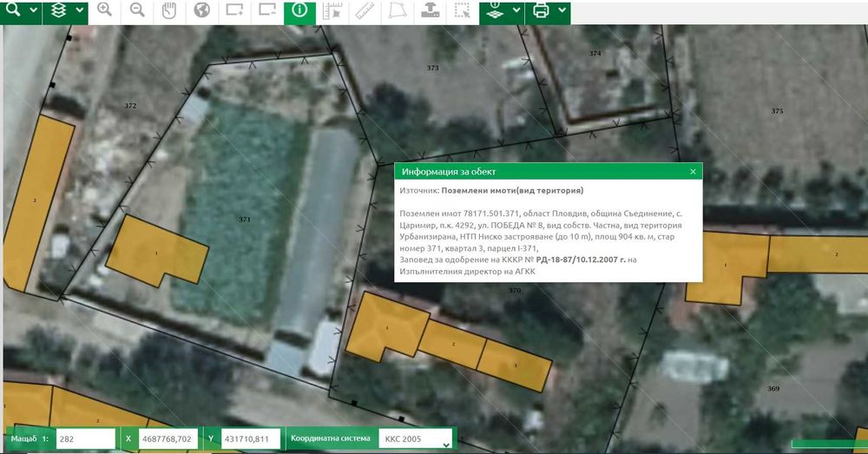Screen dimensions: 868x454
Task: Close the object information popup
Action: [693, 172]
